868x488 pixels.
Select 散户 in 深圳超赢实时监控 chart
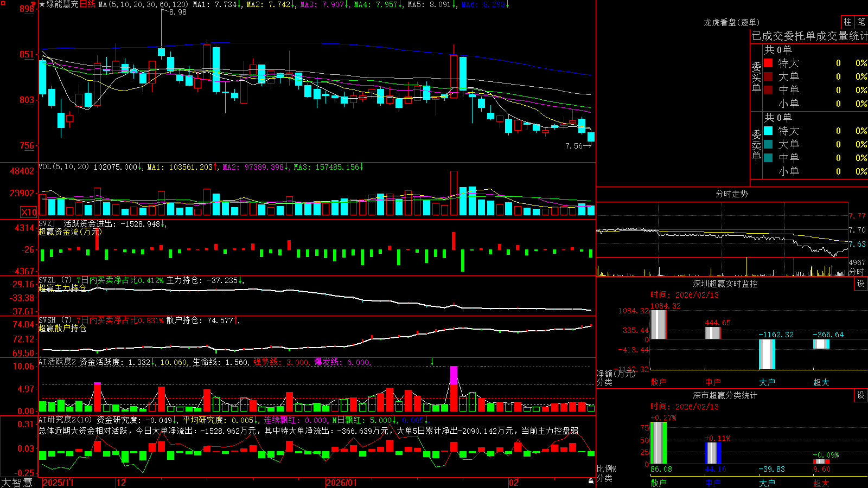tap(658, 382)
